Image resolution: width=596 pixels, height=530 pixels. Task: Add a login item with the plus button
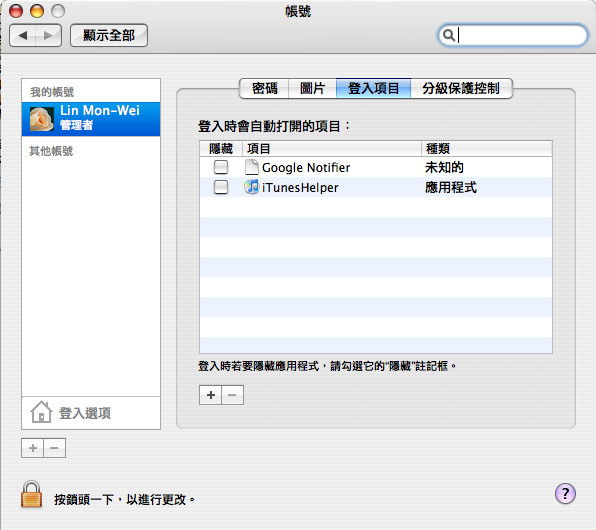(211, 395)
